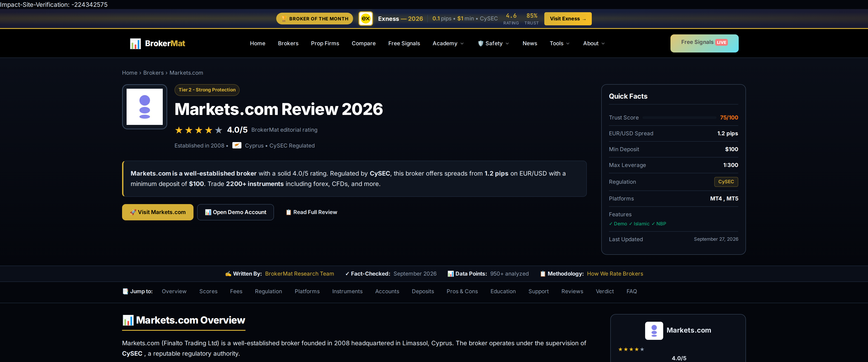Click the grey fifth star in the rating
This screenshot has height=362, width=868.
click(x=219, y=130)
